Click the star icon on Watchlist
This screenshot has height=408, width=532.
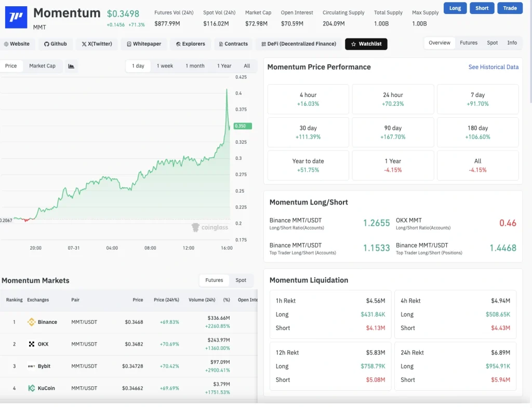point(353,44)
